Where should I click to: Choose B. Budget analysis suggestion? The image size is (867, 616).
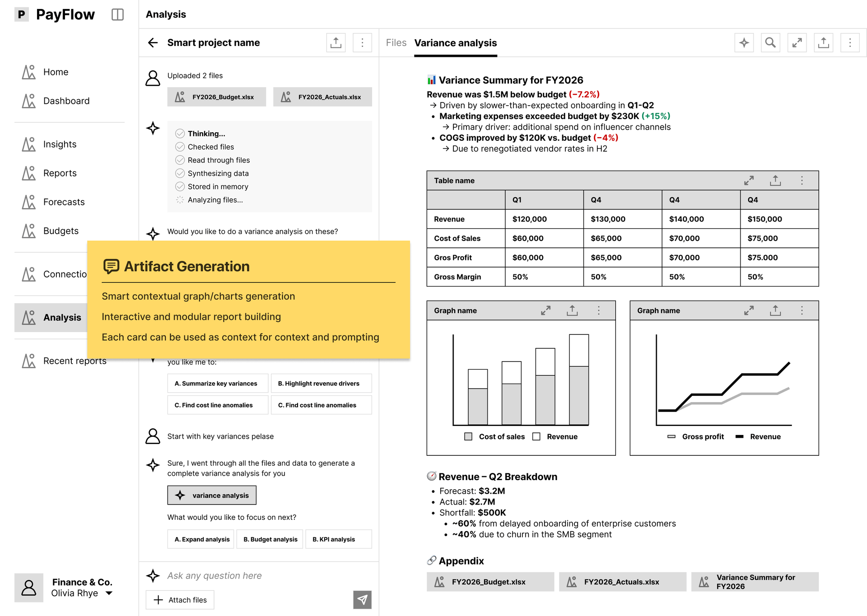[x=270, y=539]
